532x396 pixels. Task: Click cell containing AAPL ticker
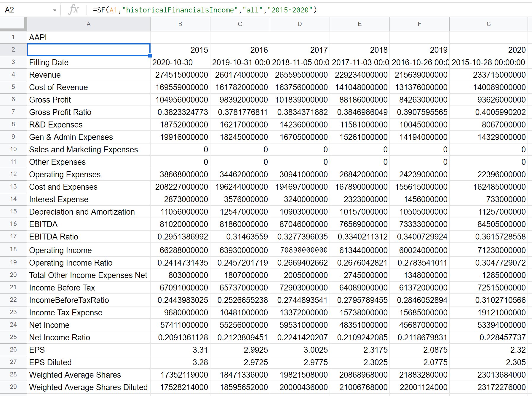pyautogui.click(x=89, y=37)
